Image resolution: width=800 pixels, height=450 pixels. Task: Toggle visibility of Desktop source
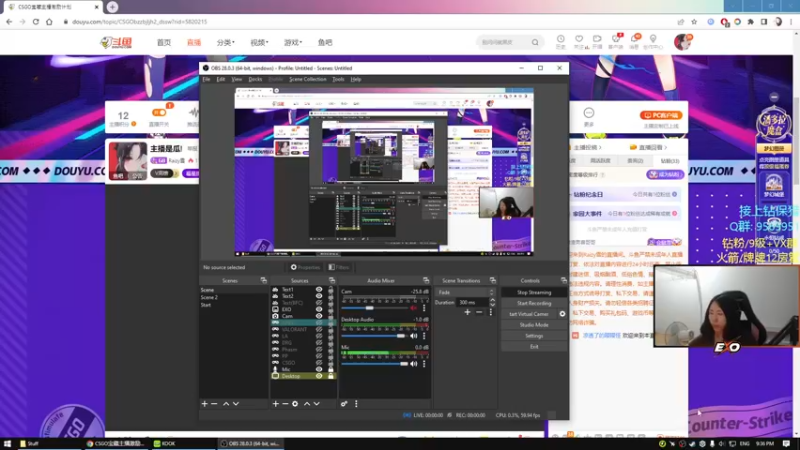pos(319,376)
